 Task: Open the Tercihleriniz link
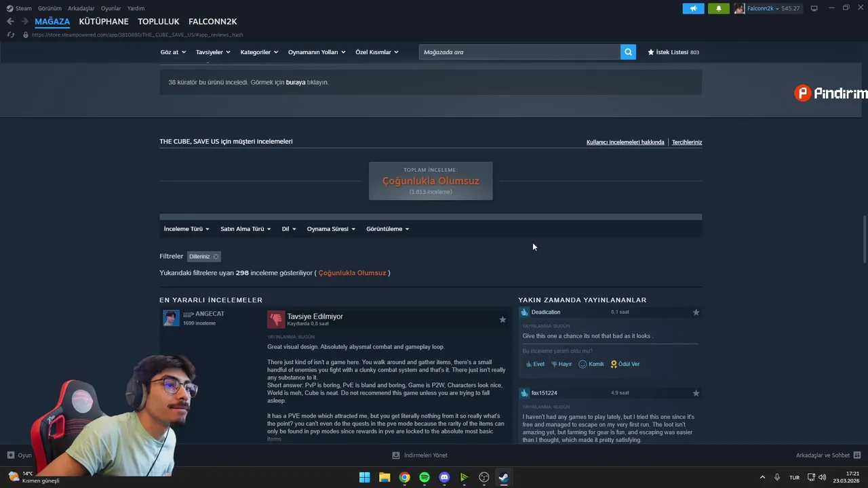[x=687, y=142]
